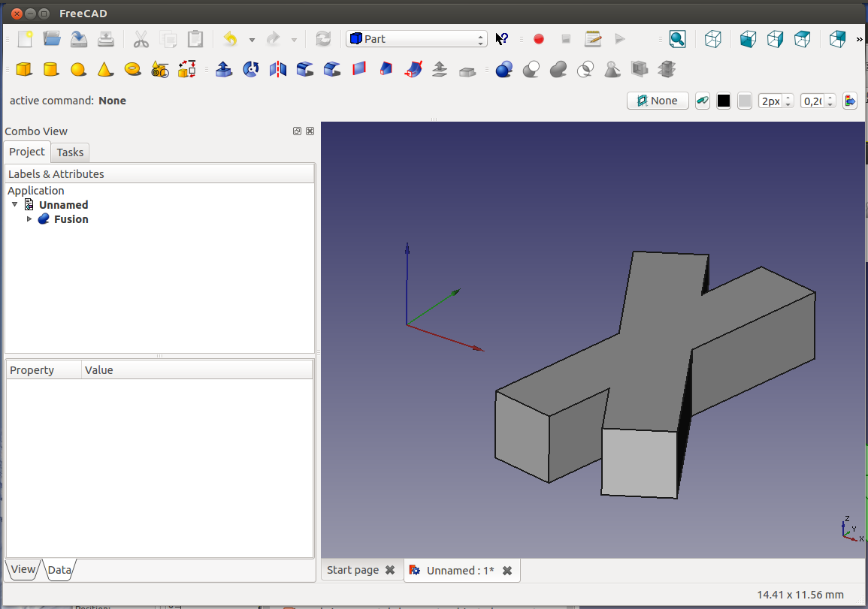Viewport: 868px width, 609px height.
Task: Open the undo history dropdown arrow
Action: (252, 40)
